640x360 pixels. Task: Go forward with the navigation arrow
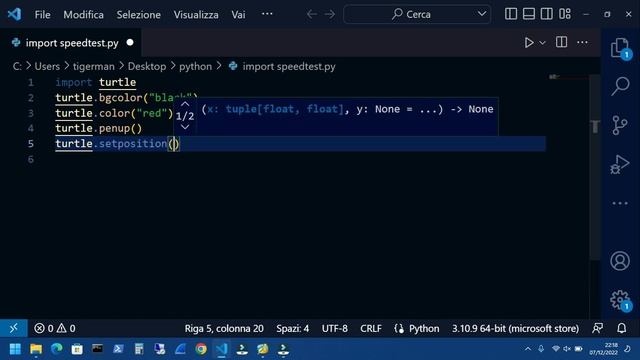[329, 14]
